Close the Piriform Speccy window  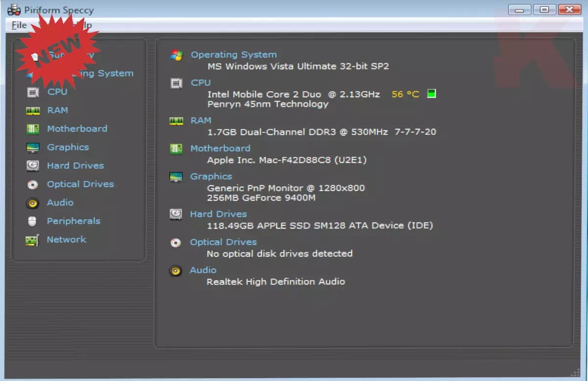569,9
